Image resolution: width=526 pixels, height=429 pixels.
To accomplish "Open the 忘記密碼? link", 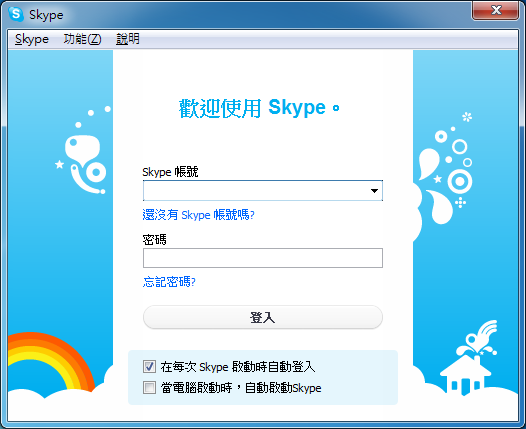I will [x=169, y=282].
